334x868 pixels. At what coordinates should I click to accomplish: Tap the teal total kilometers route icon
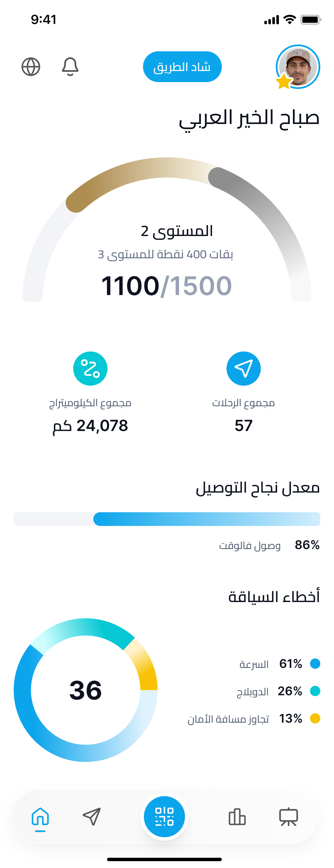[x=90, y=368]
